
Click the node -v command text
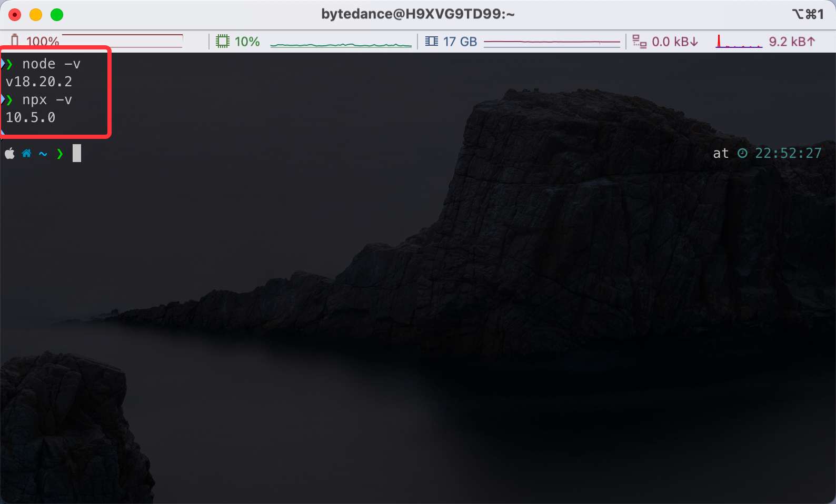pyautogui.click(x=52, y=64)
